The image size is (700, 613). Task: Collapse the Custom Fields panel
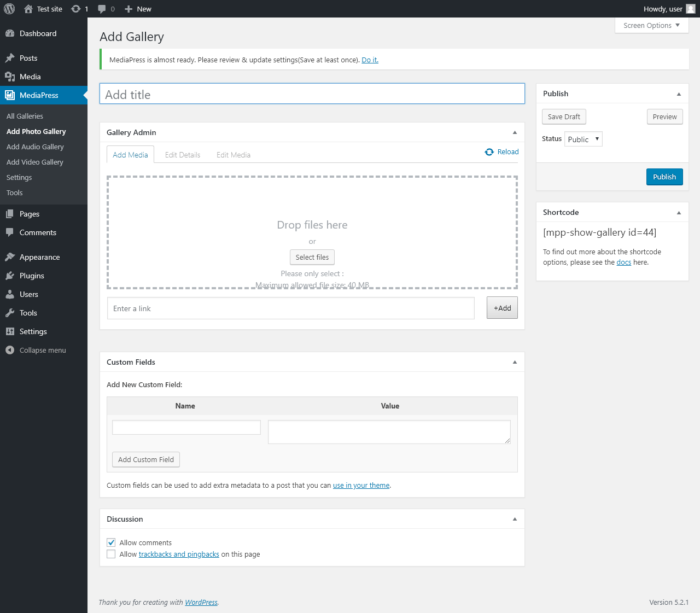[x=515, y=362]
